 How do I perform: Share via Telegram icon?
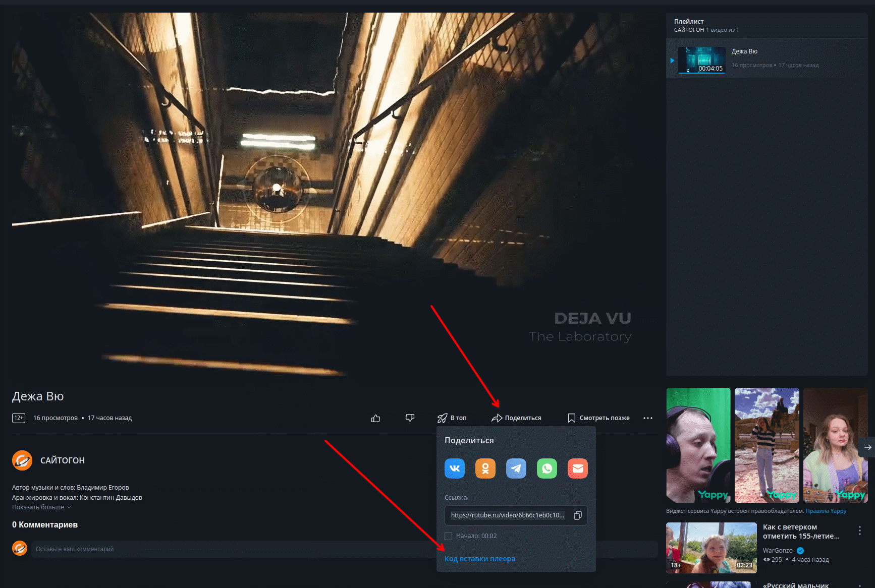[x=516, y=468]
